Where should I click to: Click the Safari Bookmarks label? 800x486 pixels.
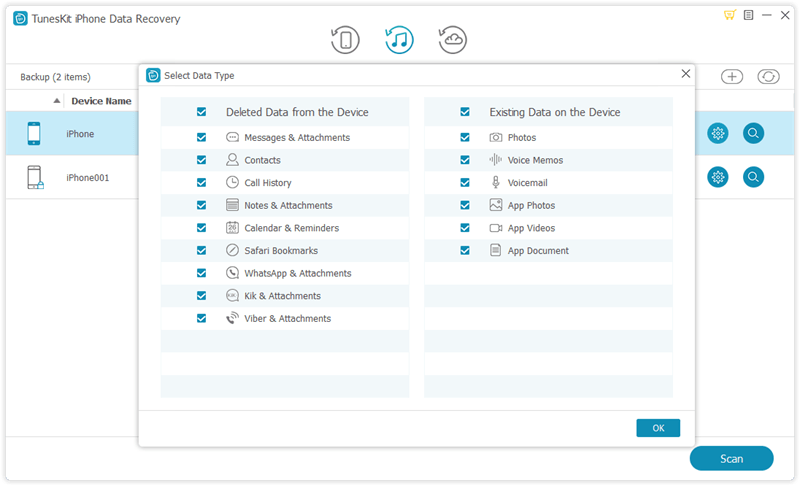click(281, 250)
